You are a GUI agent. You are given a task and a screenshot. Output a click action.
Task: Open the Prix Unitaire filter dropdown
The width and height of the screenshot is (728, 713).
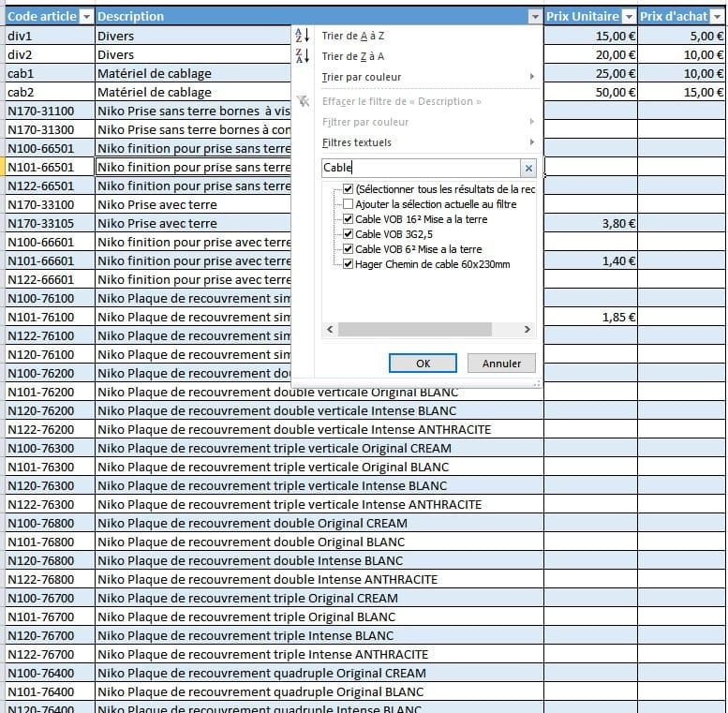click(x=628, y=17)
